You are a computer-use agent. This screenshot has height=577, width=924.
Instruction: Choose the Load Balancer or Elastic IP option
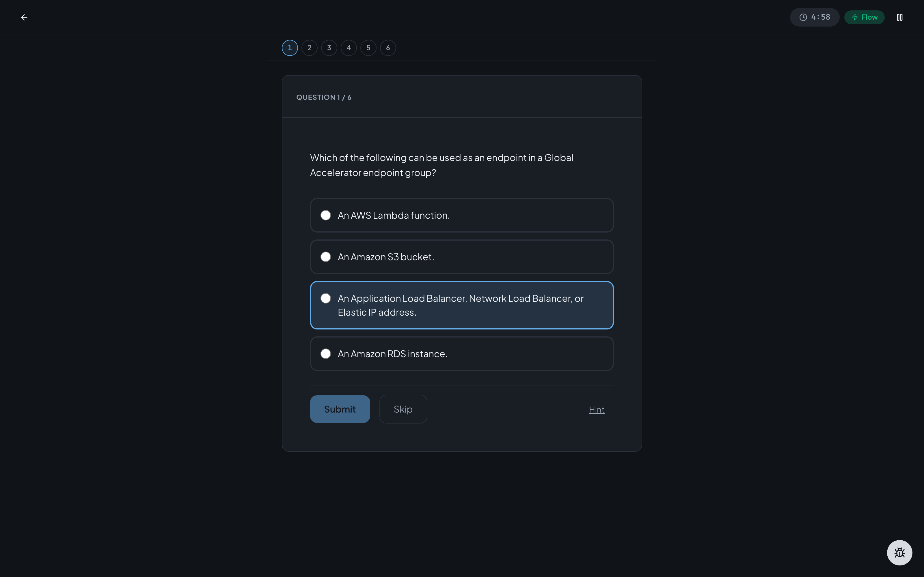[x=462, y=305]
